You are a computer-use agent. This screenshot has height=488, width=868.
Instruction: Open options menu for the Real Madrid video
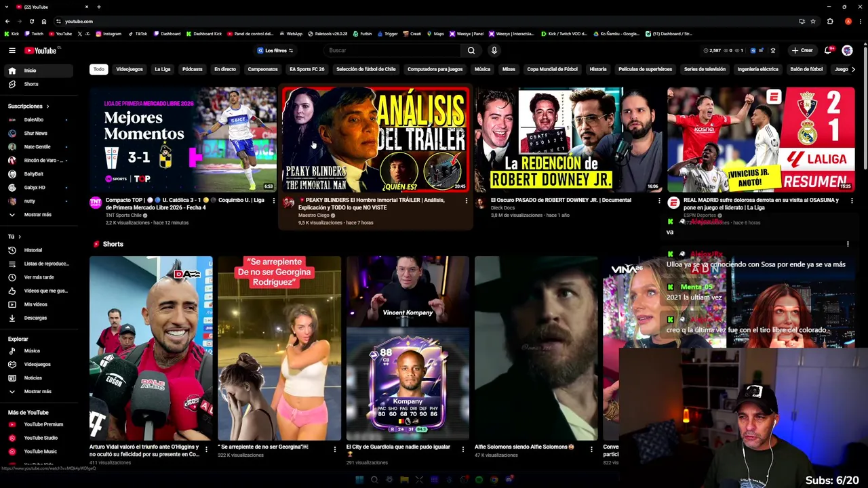[852, 201]
